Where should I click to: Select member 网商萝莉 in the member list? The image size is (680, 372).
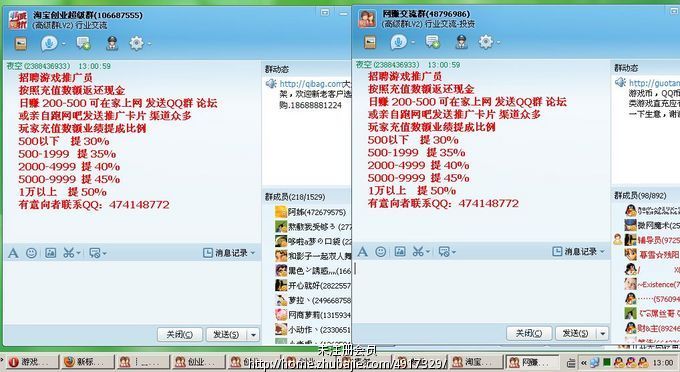point(313,315)
